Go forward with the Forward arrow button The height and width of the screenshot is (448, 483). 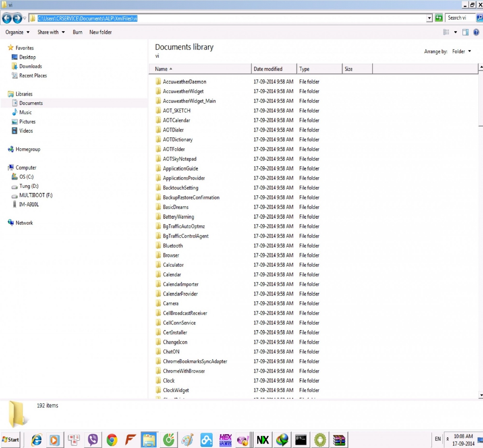coord(17,18)
